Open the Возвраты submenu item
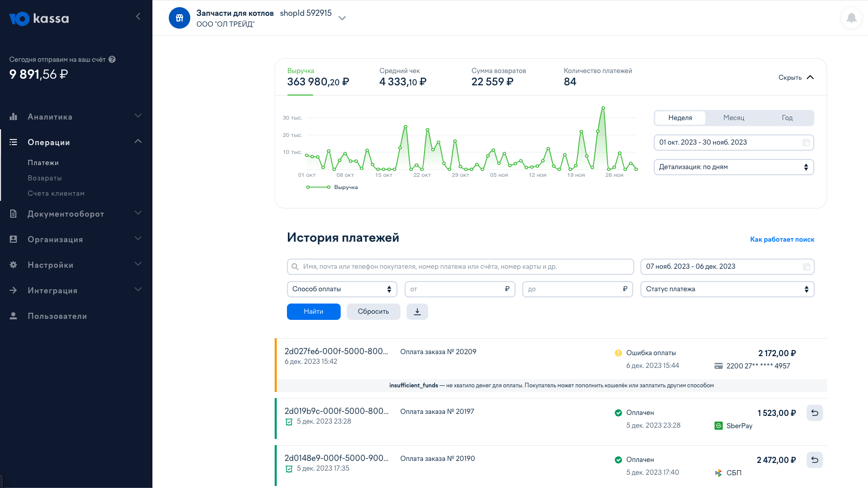Image resolution: width=868 pixels, height=488 pixels. click(44, 178)
